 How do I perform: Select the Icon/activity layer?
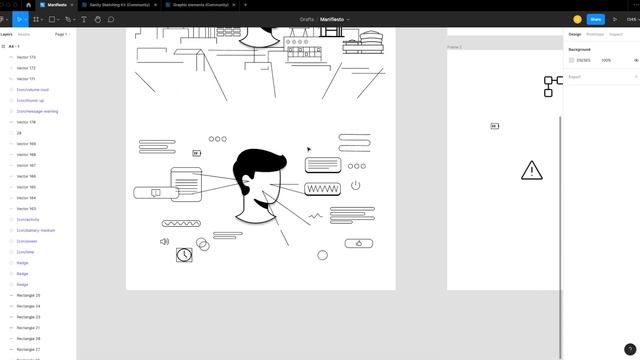pyautogui.click(x=28, y=220)
